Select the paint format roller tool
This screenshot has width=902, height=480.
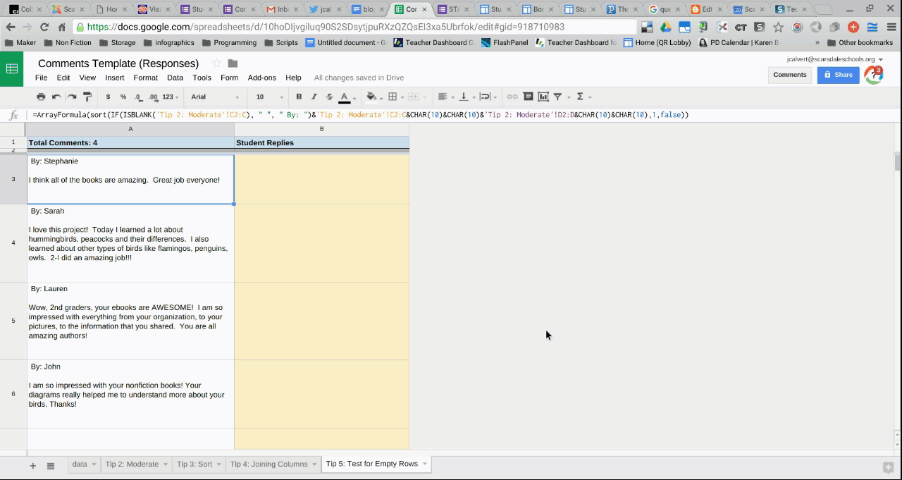click(87, 97)
